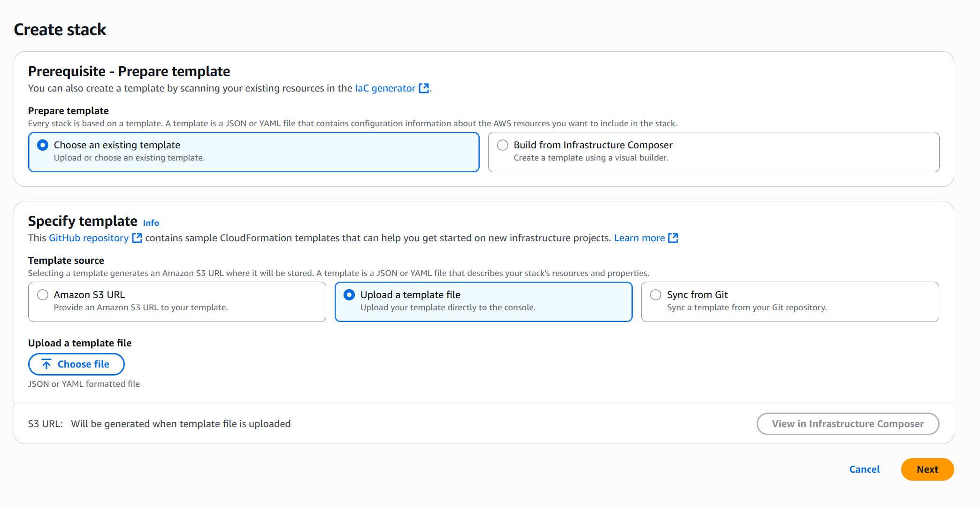Click 'Provide an Amazon S3 URL to your template' text
The image size is (980, 506).
pos(141,307)
